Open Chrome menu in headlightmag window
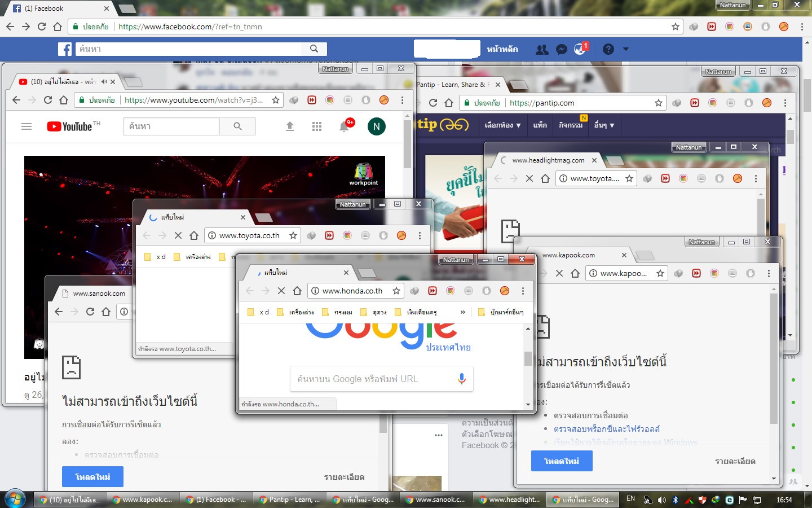The image size is (812, 508). (756, 178)
